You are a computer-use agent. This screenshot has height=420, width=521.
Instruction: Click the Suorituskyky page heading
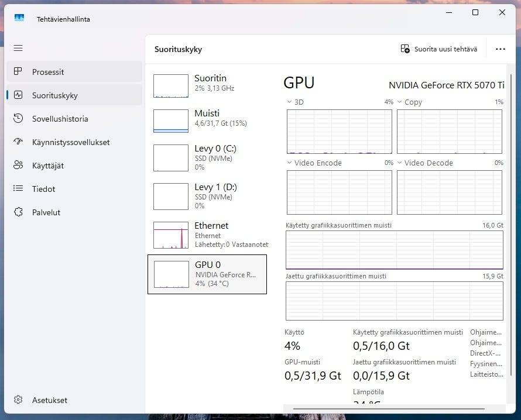point(178,50)
